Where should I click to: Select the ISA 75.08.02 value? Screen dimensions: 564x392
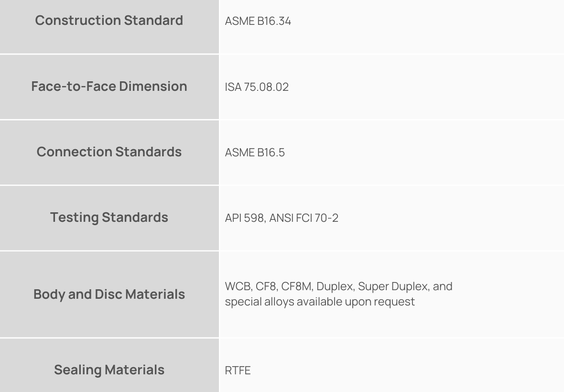click(x=257, y=87)
